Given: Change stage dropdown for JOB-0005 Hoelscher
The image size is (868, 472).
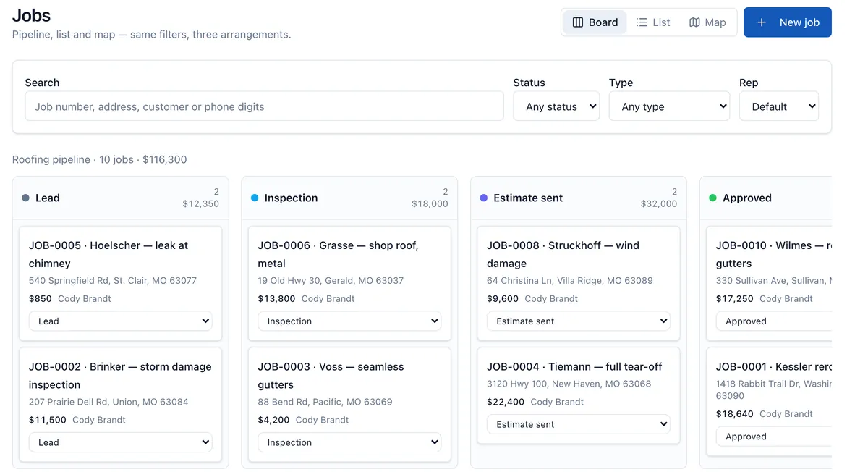Looking at the screenshot, I should (120, 321).
